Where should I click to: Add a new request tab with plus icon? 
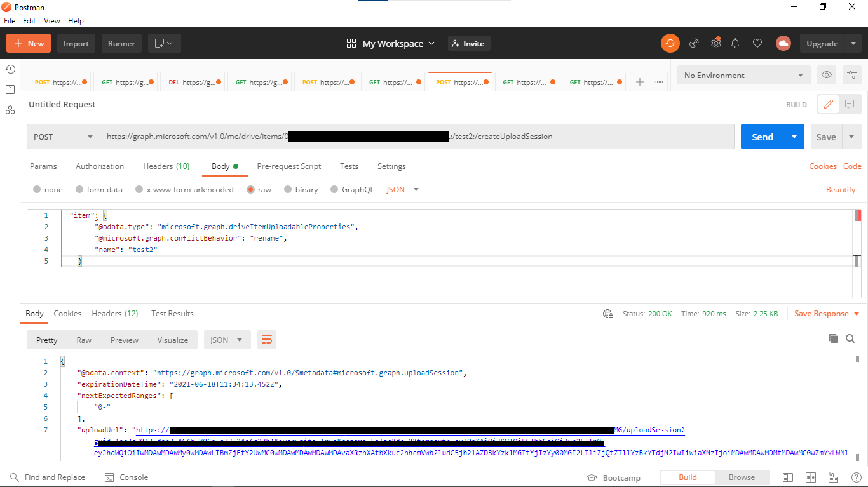point(640,82)
